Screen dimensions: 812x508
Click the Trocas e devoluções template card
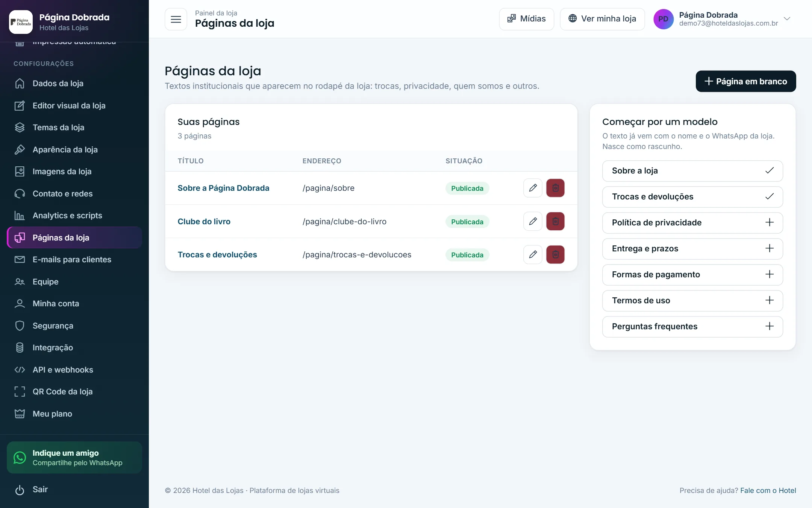pyautogui.click(x=692, y=197)
